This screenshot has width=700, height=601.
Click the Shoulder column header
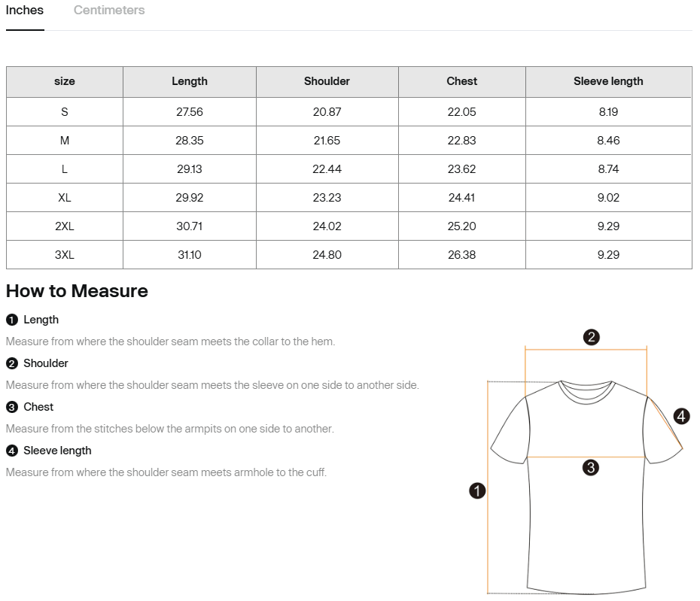coord(327,81)
